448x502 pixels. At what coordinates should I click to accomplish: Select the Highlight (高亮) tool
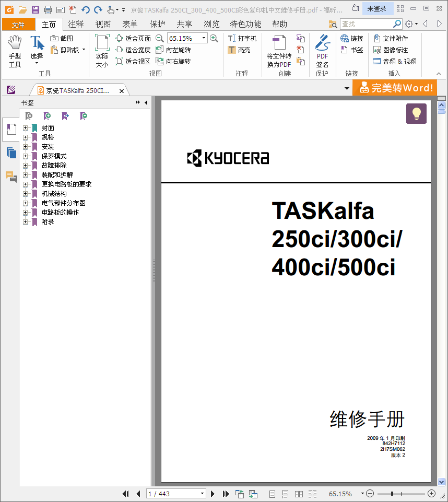click(x=239, y=50)
